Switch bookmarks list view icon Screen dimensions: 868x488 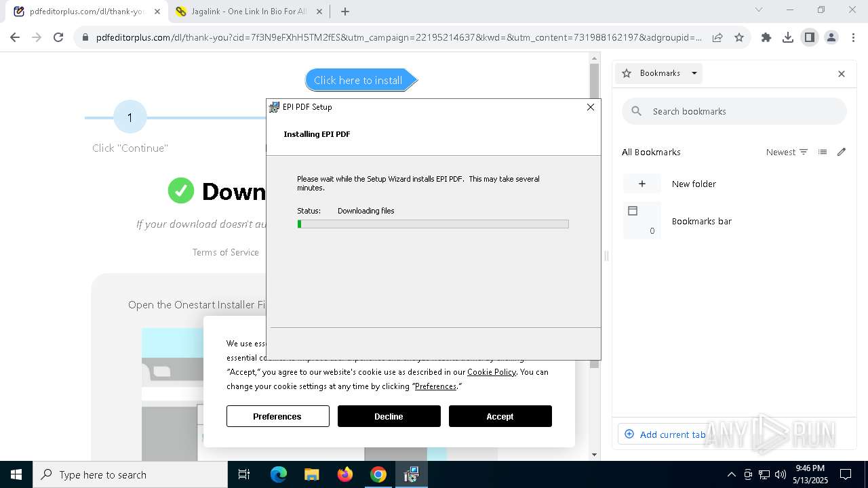pyautogui.click(x=823, y=152)
